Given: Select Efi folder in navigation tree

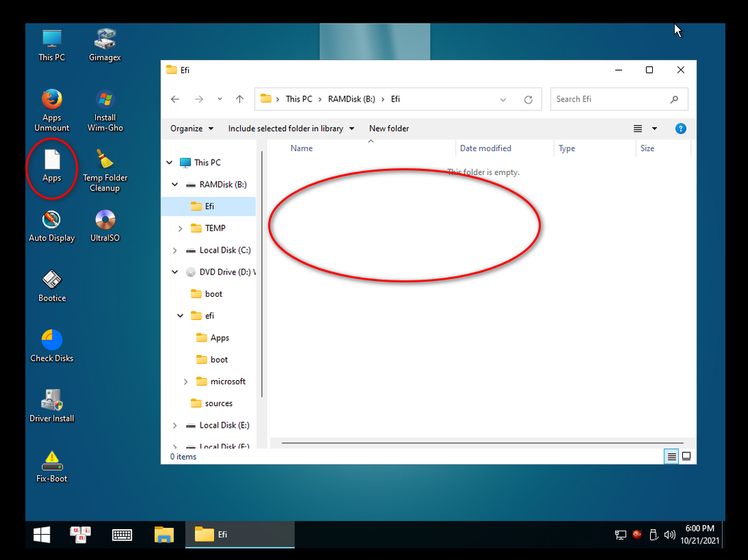Looking at the screenshot, I should (209, 206).
